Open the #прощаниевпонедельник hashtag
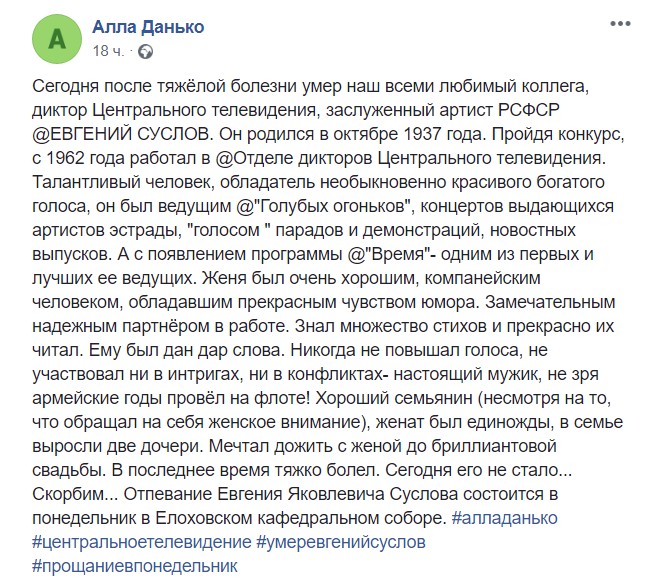 [x=135, y=566]
